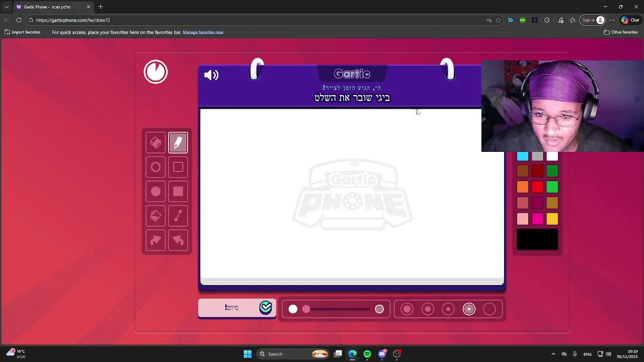This screenshot has height=362, width=644.
Task: Select the straight line tool
Action: tap(178, 216)
